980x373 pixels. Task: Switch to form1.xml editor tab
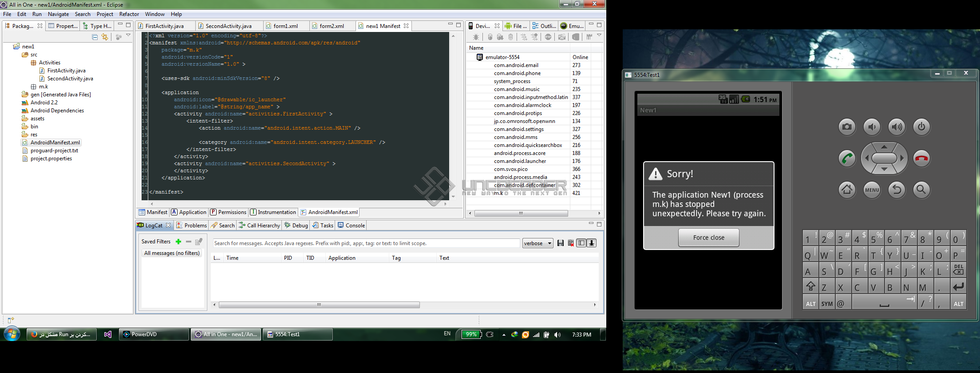[x=285, y=26]
